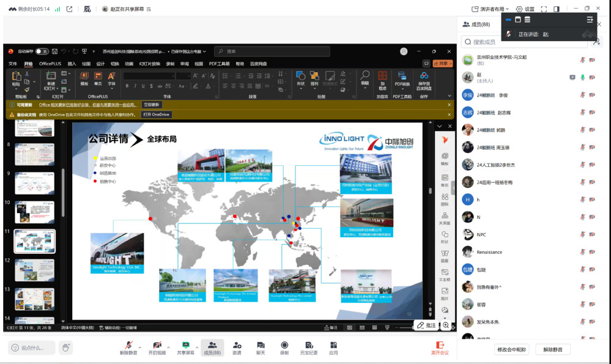Switch to the PDF工具箱 ribbon tab
Image resolution: width=611 pixels, height=364 pixels.
219,64
